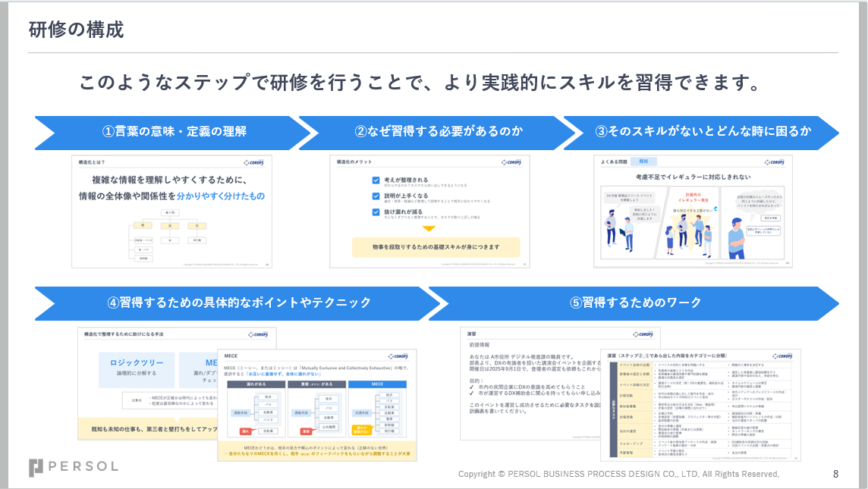The height and width of the screenshot is (489, 868).
Task: Click the ③そのスキルがないとどんな時に困るか step
Action: tap(703, 132)
